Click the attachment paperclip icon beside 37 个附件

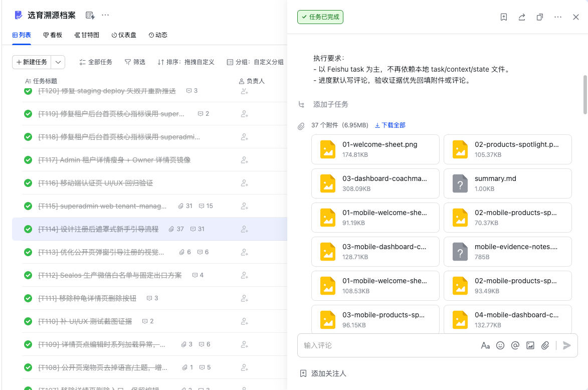[301, 126]
